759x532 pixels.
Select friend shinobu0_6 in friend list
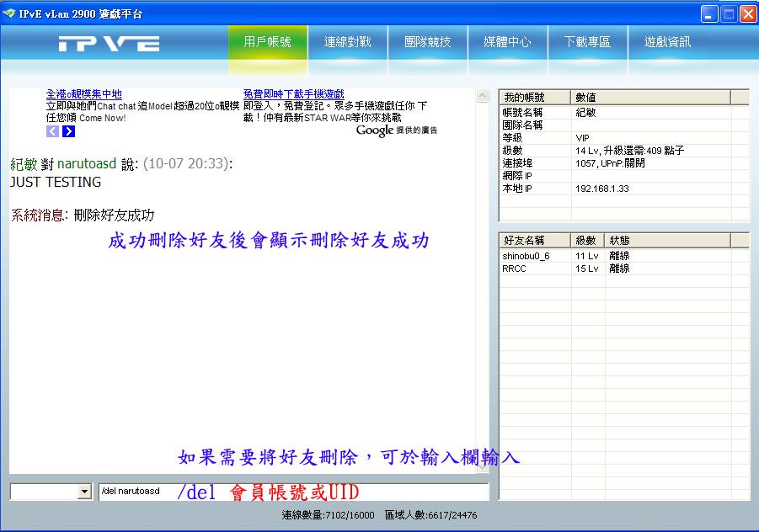coord(526,256)
